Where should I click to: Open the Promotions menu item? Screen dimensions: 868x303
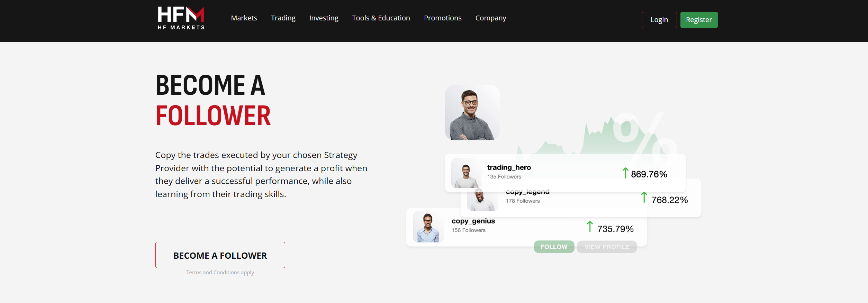443,18
